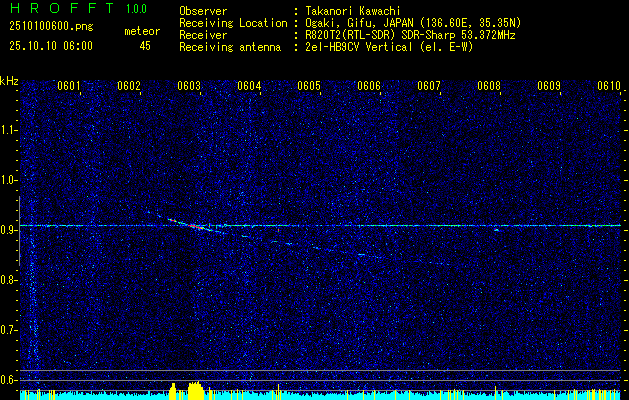Click the Receiver label

[x=203, y=35]
